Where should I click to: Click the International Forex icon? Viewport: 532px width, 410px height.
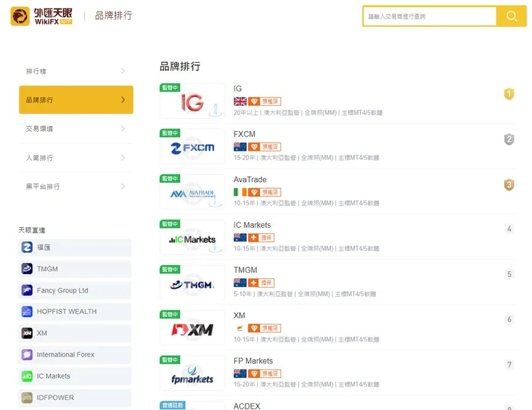tap(27, 355)
